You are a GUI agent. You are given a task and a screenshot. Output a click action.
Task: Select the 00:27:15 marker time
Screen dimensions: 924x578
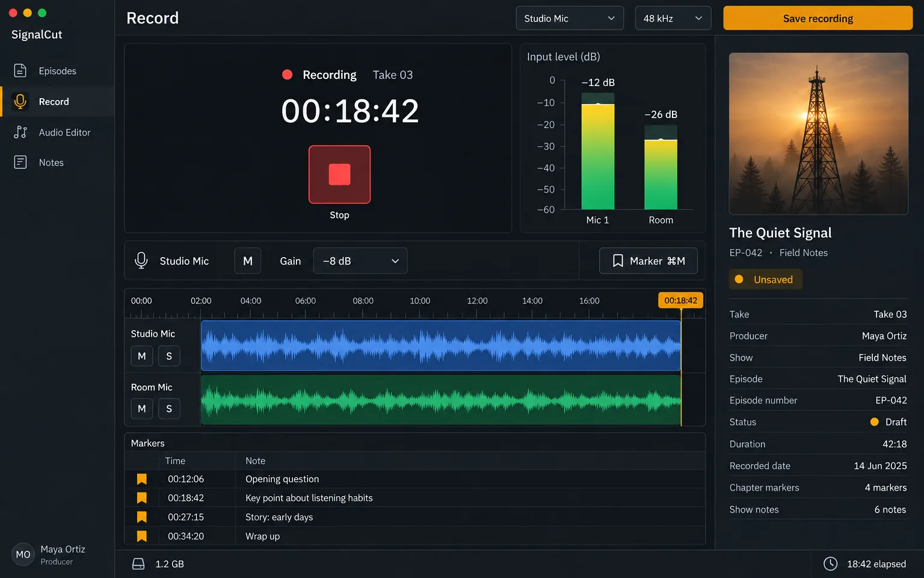186,517
